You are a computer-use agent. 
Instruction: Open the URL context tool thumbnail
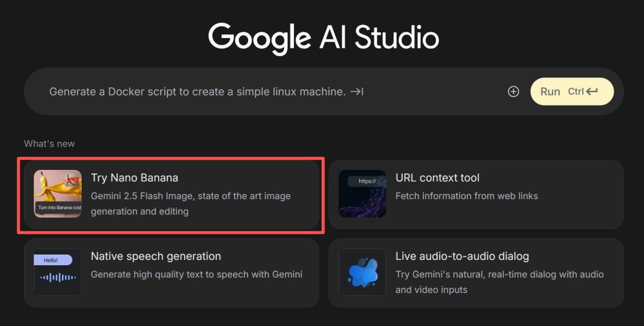[363, 194]
